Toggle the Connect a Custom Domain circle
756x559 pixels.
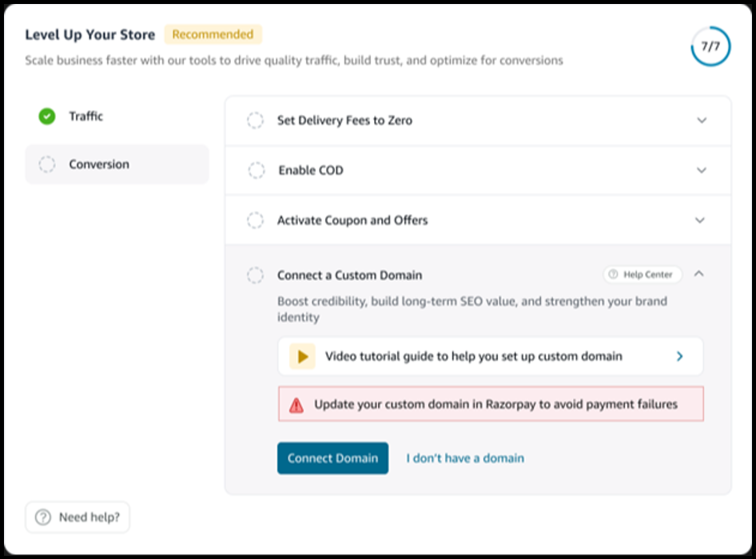pyautogui.click(x=255, y=276)
